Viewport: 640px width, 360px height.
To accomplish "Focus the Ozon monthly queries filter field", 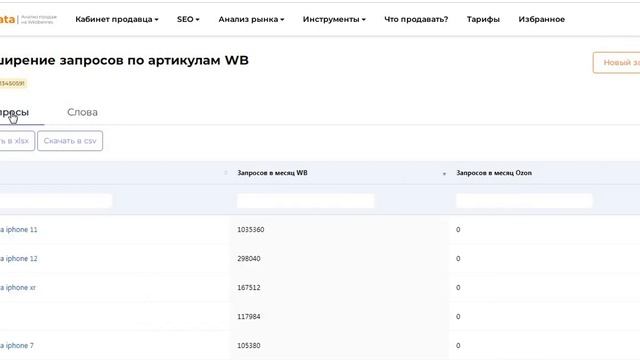I will pos(524,201).
